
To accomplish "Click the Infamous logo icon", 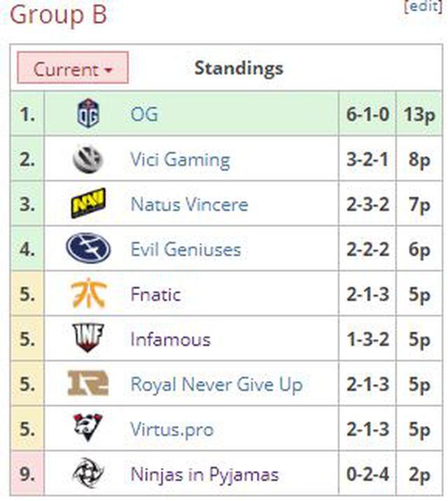I will pos(88,339).
